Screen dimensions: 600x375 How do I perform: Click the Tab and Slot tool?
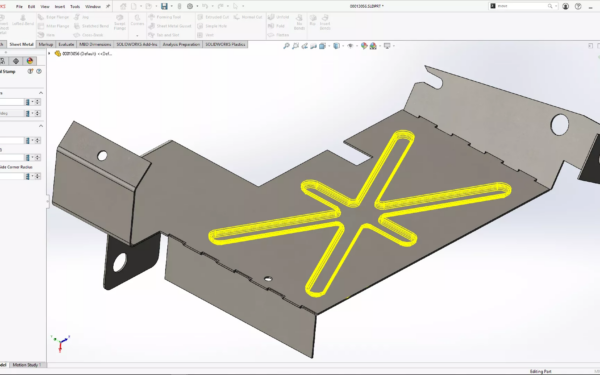click(164, 35)
